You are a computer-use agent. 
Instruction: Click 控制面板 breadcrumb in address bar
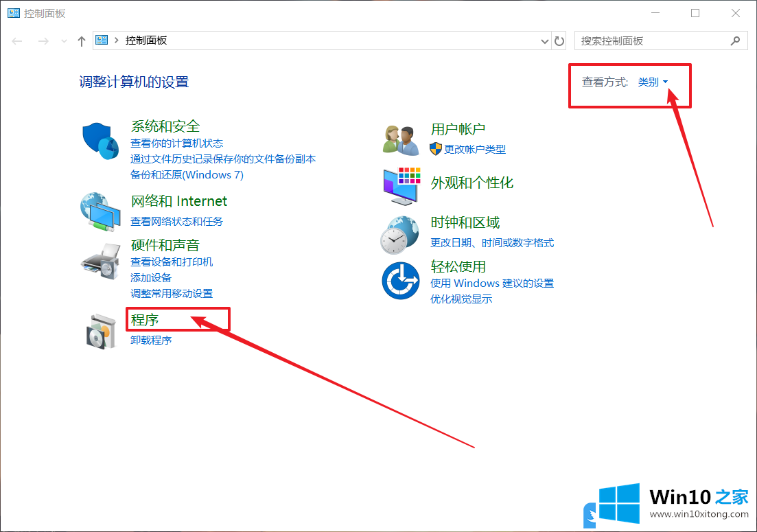[x=146, y=41]
